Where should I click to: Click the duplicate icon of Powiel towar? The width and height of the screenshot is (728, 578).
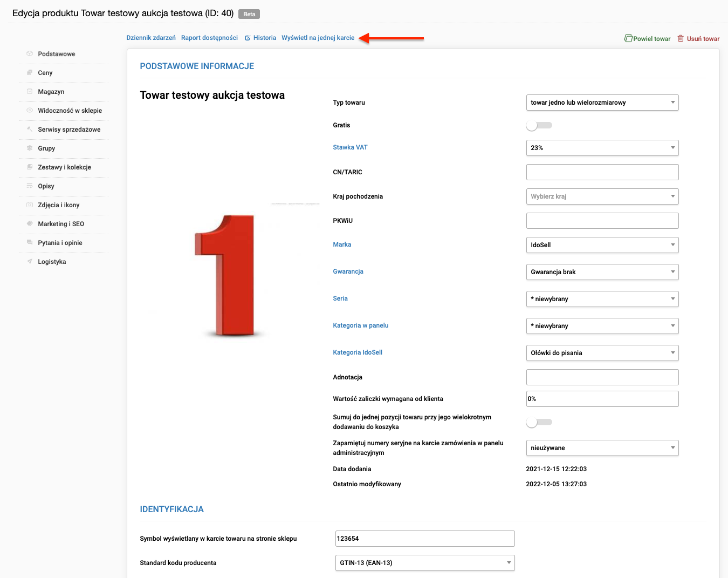(x=628, y=38)
